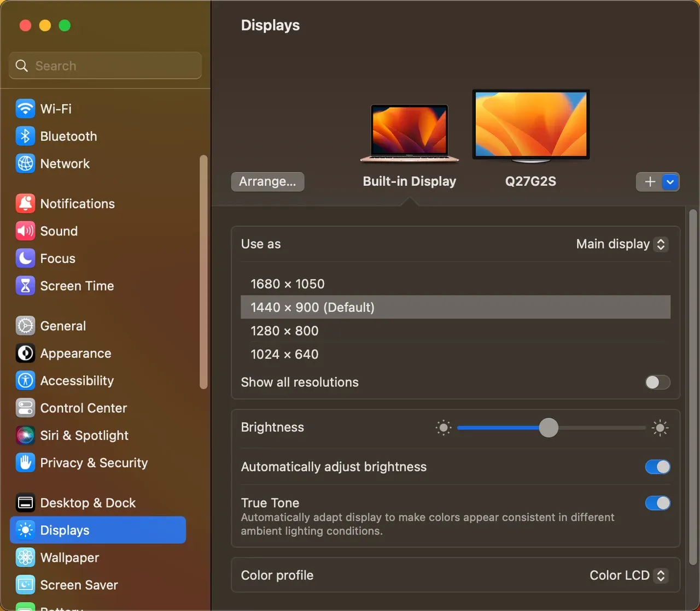Click the settings pane scrollbar

[693, 387]
